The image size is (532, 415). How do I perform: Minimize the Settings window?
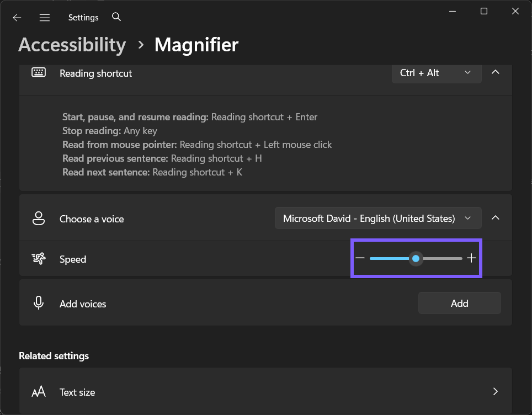(x=453, y=11)
